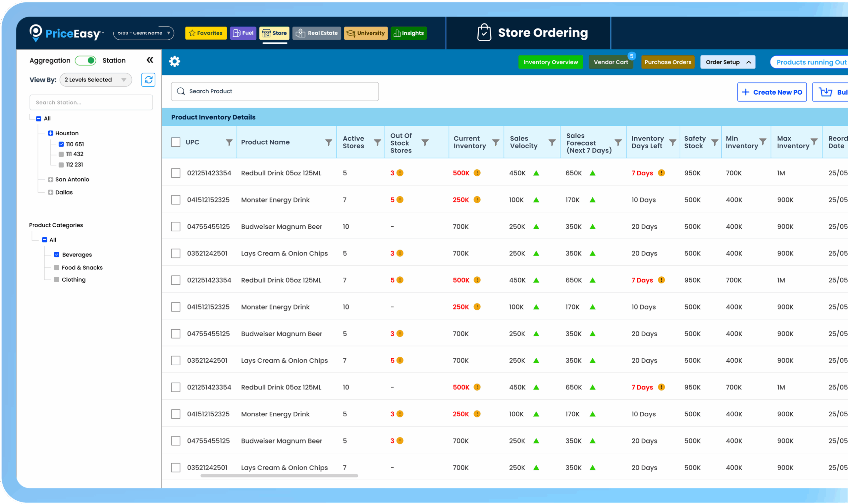
Task: Open Purchase Orders
Action: [x=668, y=62]
